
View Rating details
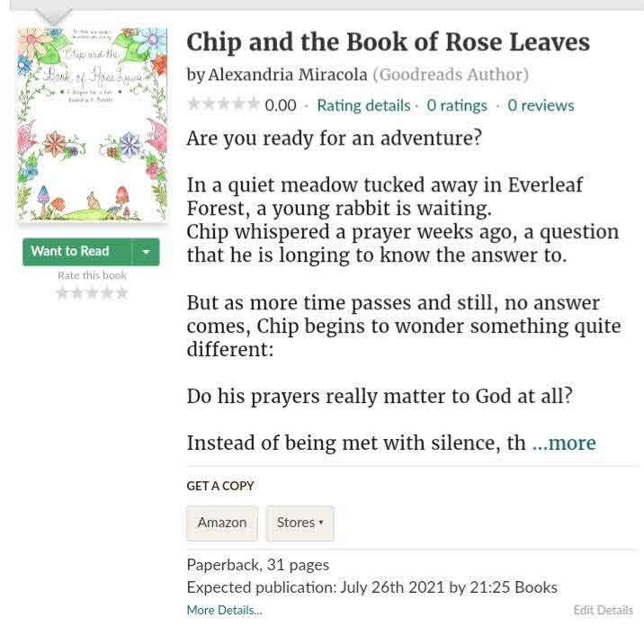(x=363, y=105)
